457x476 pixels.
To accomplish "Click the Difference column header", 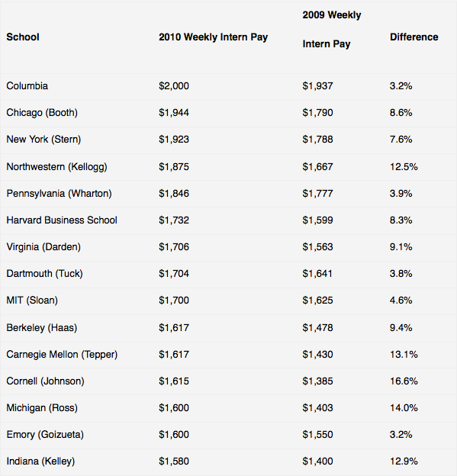I will click(x=414, y=37).
